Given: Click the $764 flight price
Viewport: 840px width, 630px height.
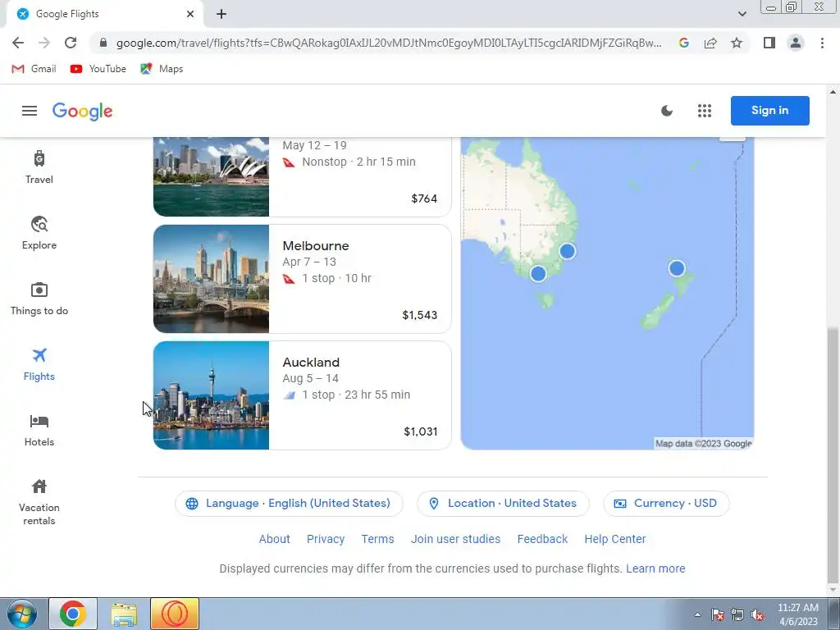Looking at the screenshot, I should click(424, 199).
